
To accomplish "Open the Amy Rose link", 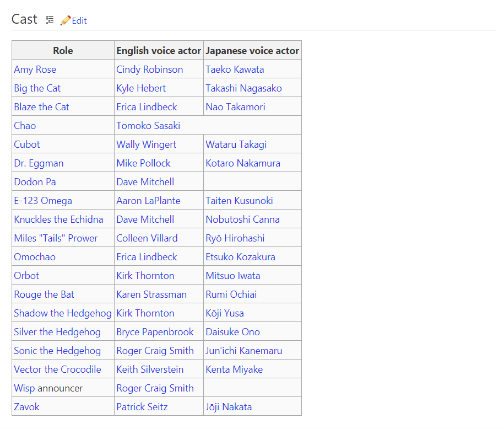I will 35,69.
